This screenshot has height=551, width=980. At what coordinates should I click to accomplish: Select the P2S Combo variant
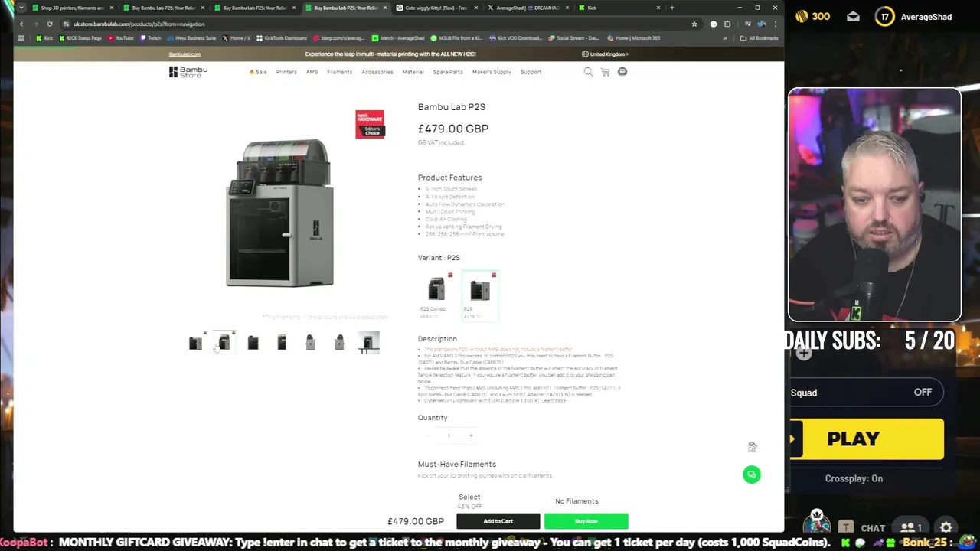click(x=436, y=297)
